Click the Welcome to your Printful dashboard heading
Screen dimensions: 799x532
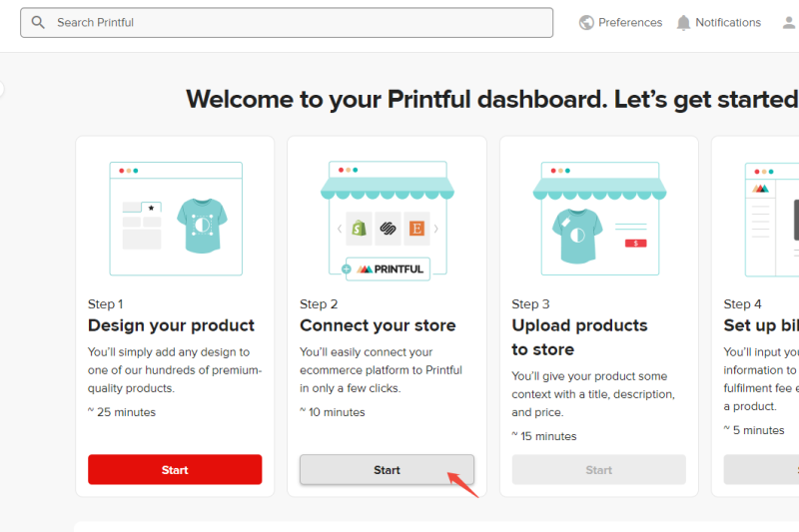(492, 99)
